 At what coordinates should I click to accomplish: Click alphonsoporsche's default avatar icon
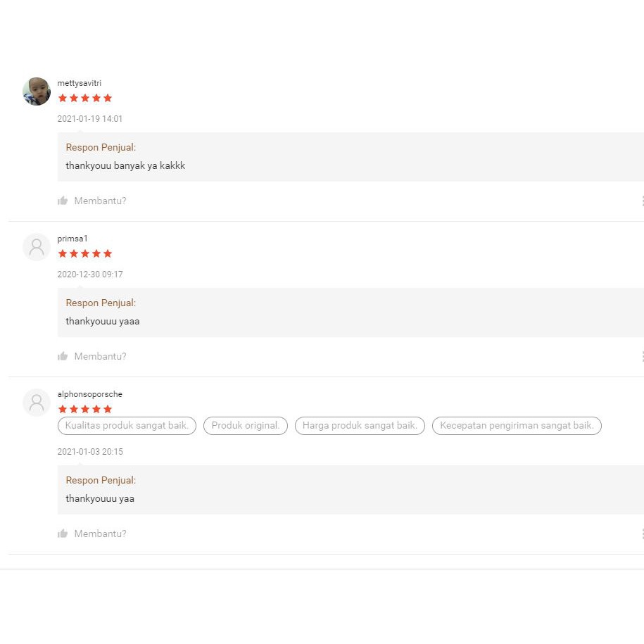tap(37, 403)
